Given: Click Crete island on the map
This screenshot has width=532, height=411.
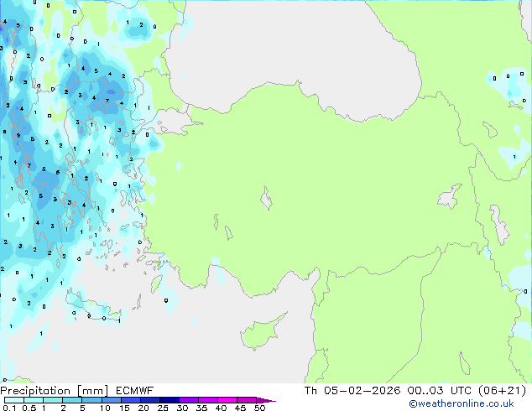Looking at the screenshot, I should 91,307.
